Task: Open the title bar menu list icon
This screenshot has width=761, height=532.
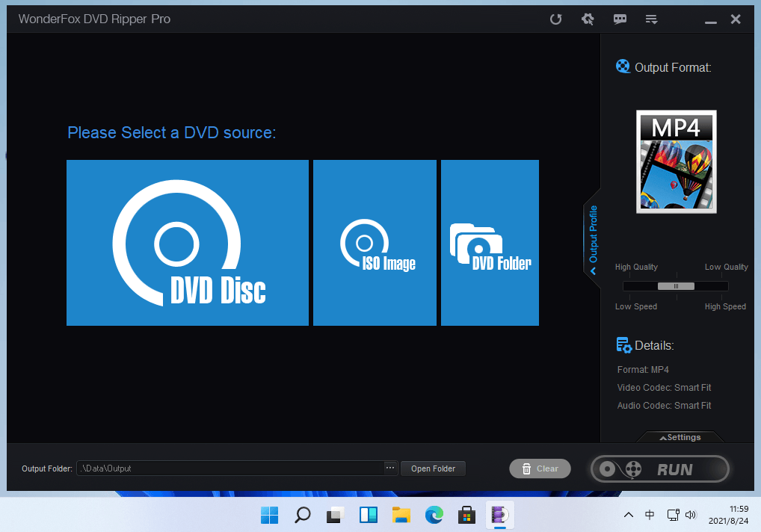Action: [651, 19]
